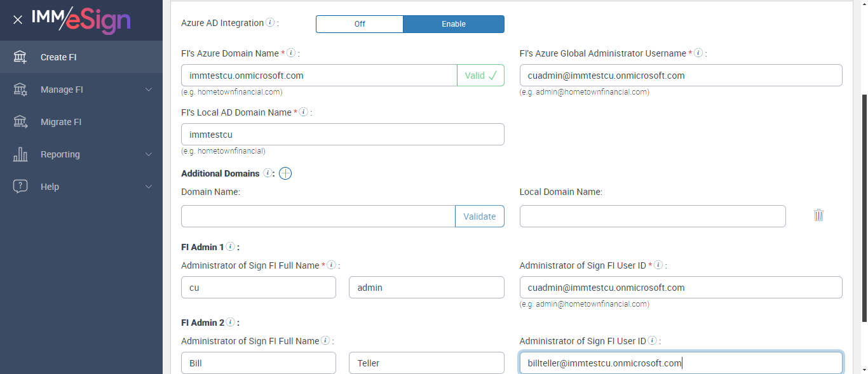Click the FI's Local AD Domain Name field

[342, 135]
